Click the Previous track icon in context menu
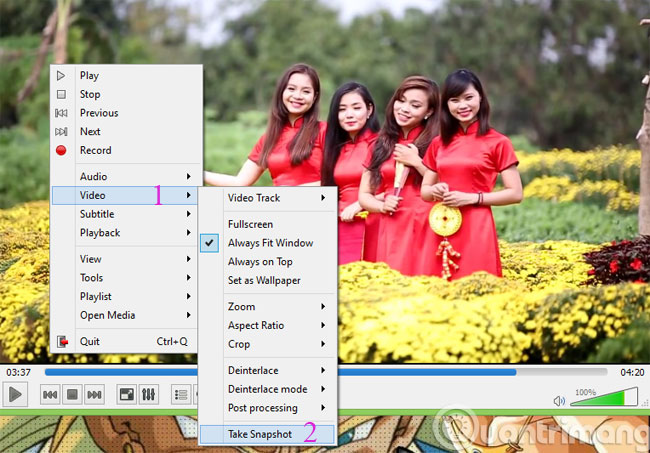 tap(61, 113)
